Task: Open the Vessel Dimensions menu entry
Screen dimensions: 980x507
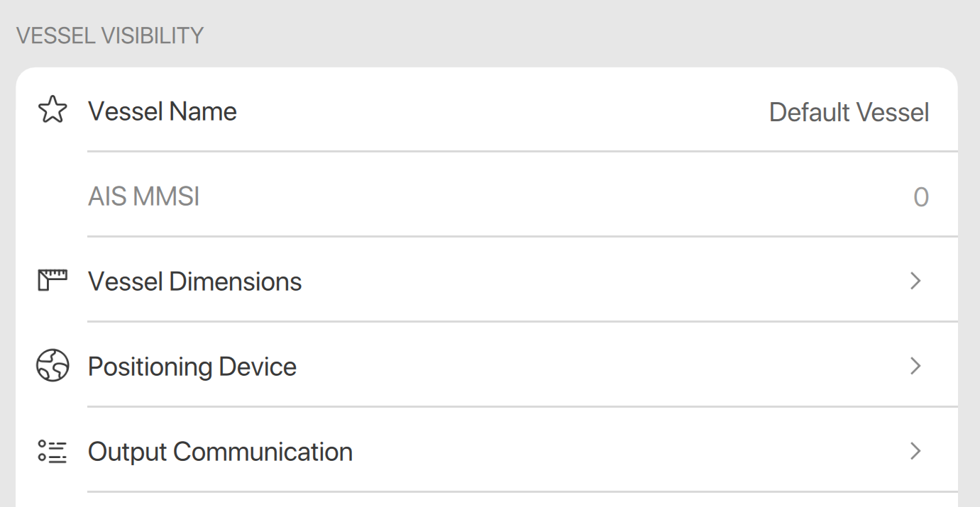Action: (x=195, y=282)
